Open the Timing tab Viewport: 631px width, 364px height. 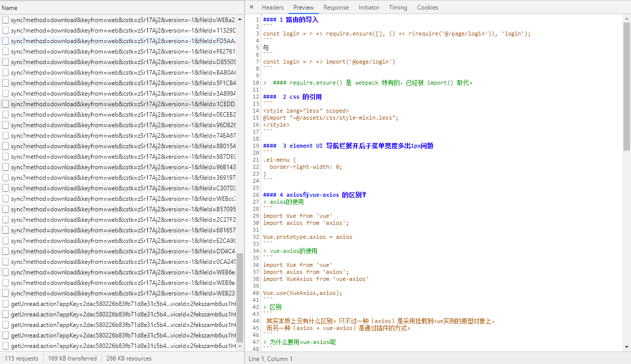[x=398, y=8]
